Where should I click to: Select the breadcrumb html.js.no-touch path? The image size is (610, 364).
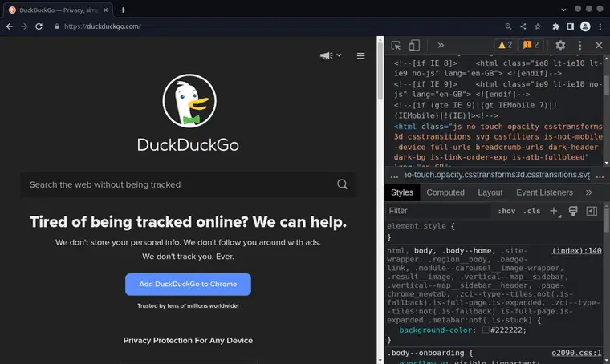[x=497, y=175]
